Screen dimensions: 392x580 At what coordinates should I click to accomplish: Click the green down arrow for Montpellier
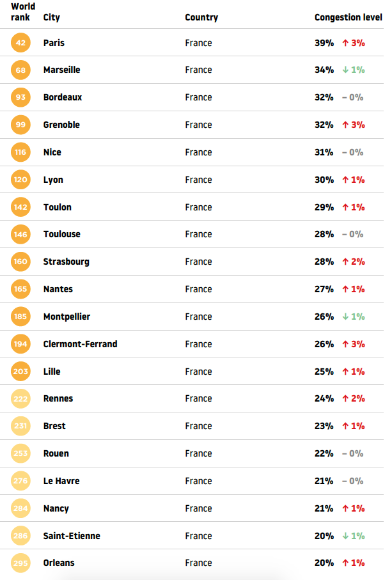click(x=345, y=317)
